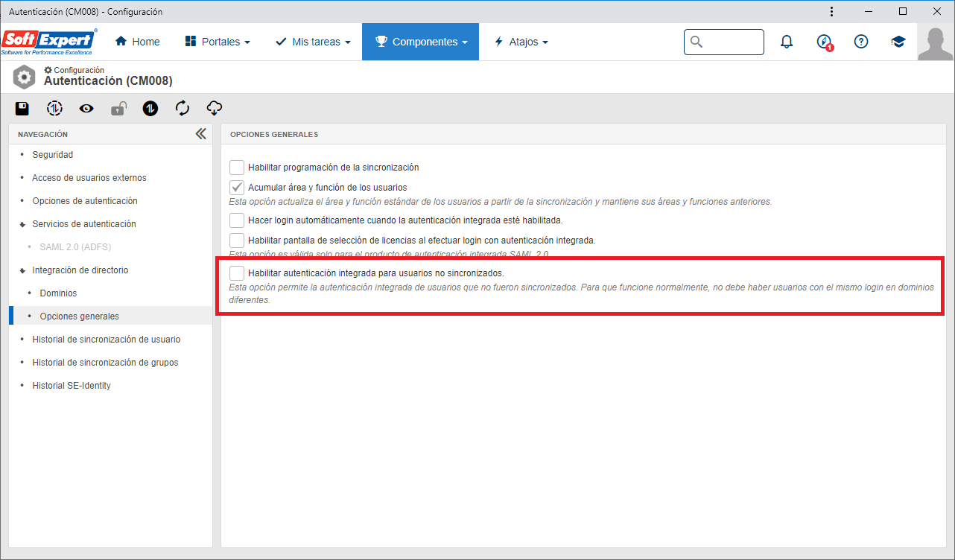Click the eye view icon in toolbar
955x560 pixels.
(86, 109)
